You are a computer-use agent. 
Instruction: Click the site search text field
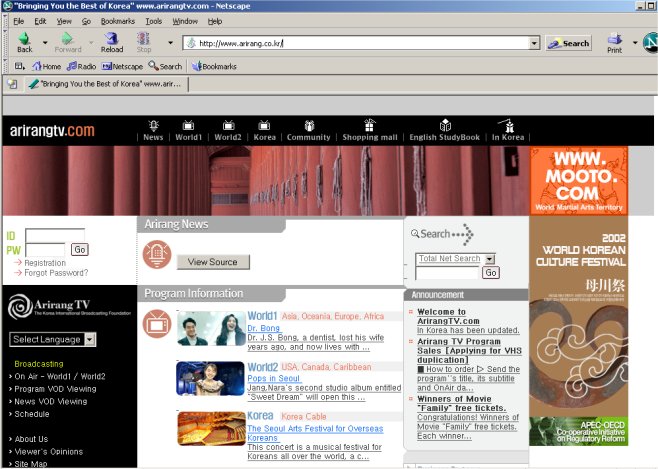447,273
